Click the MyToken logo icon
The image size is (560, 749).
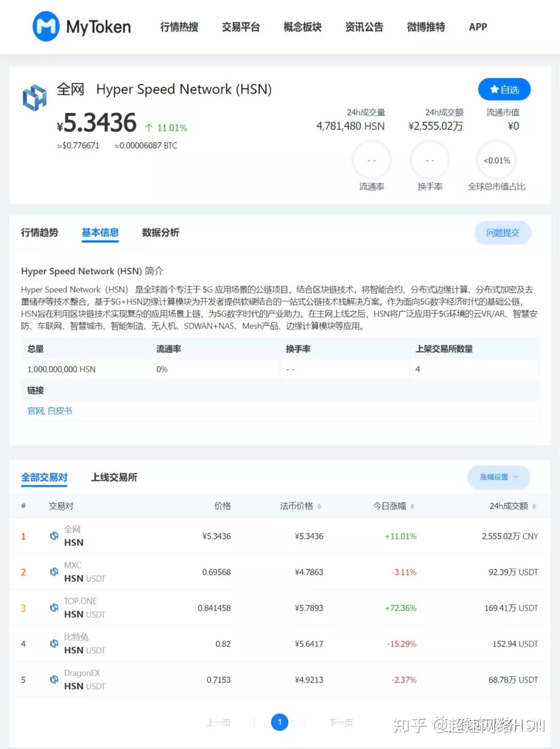coord(46,26)
